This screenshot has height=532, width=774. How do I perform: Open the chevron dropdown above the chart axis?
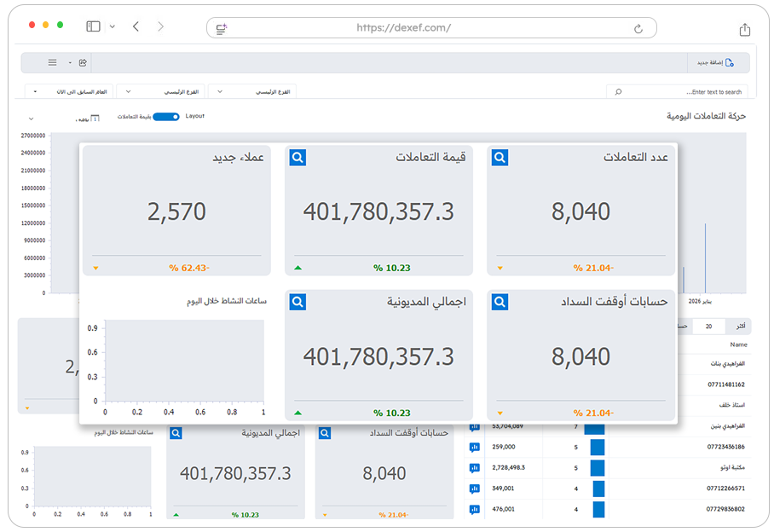click(31, 119)
